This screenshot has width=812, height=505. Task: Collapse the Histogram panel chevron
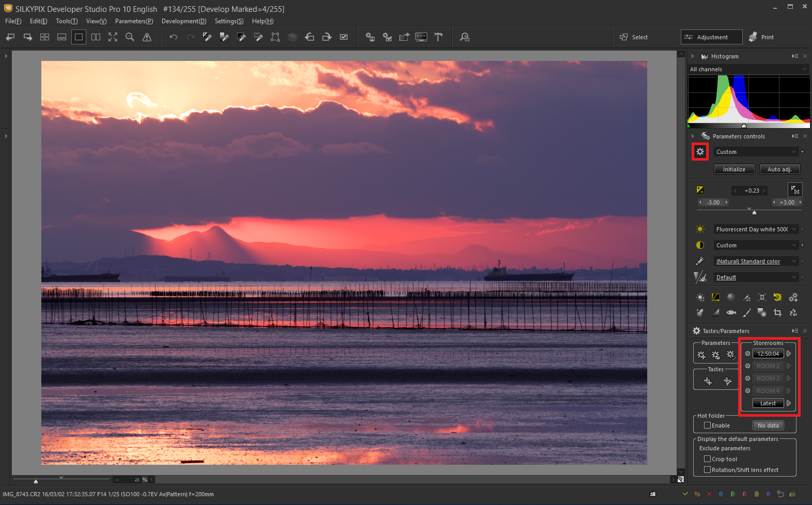coord(692,56)
